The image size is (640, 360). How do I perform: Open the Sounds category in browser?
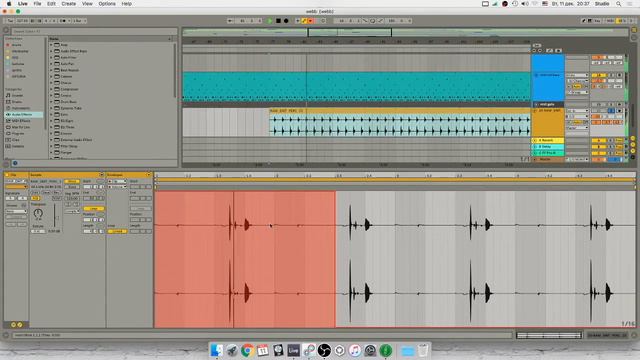16,96
